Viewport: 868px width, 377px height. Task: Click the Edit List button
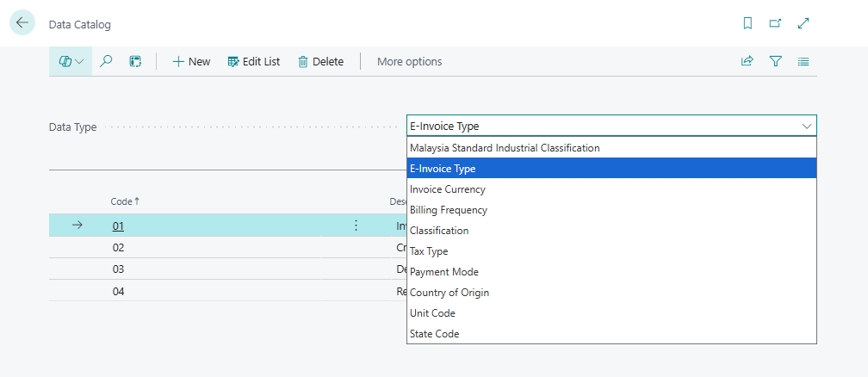tap(254, 61)
